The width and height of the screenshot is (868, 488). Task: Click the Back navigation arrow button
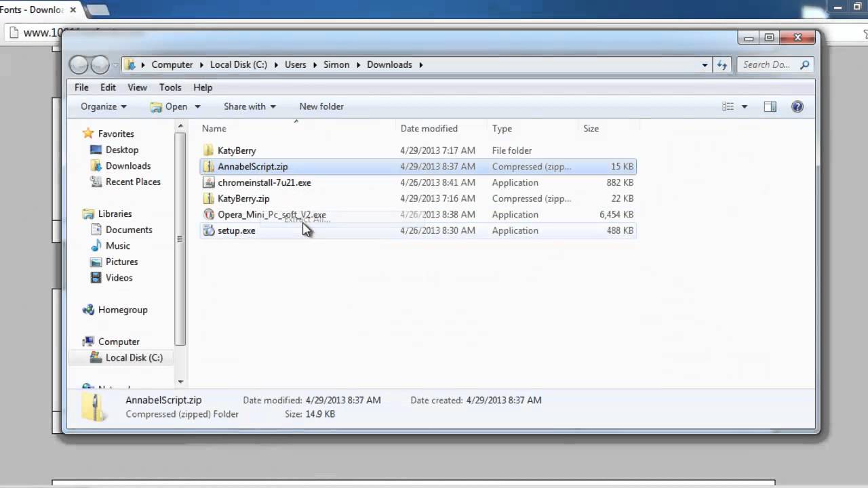pyautogui.click(x=79, y=64)
